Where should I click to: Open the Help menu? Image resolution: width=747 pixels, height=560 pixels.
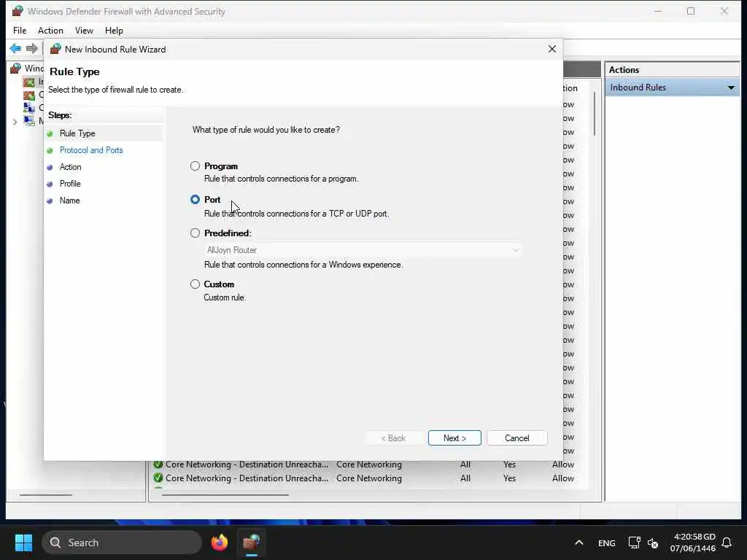click(114, 31)
